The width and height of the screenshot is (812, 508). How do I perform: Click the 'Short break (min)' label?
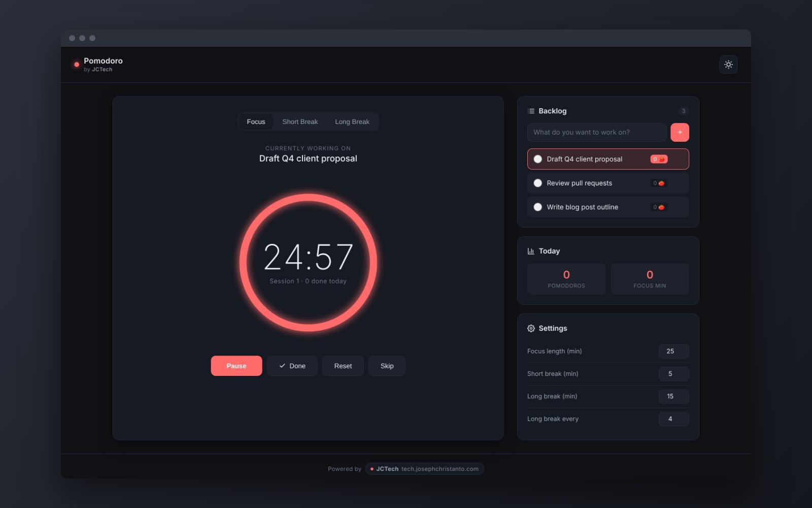(x=553, y=373)
